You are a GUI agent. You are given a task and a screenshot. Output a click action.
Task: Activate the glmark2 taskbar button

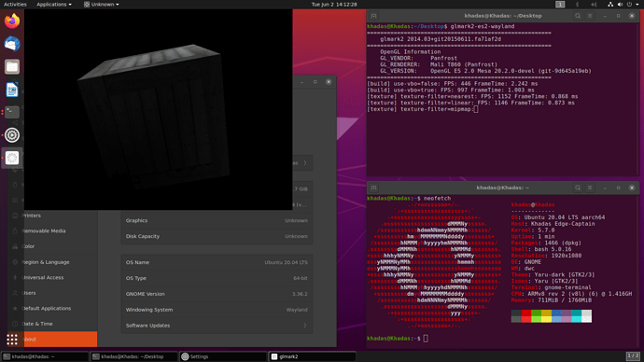point(312,356)
